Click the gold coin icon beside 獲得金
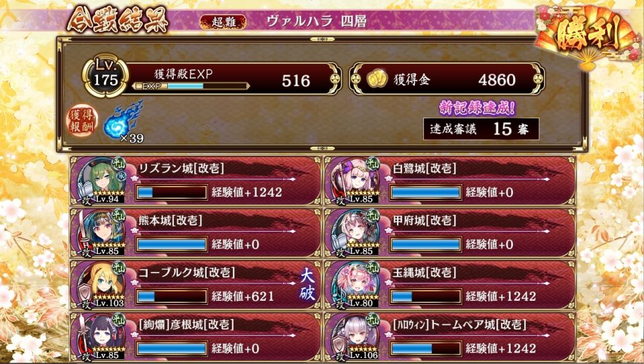Image resolution: width=644 pixels, height=364 pixels. point(376,79)
